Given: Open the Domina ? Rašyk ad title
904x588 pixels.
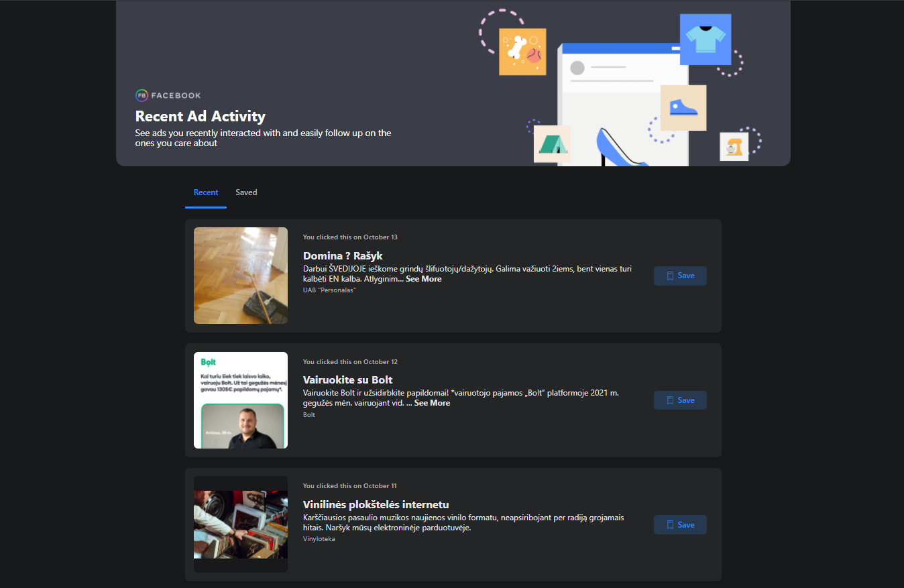Looking at the screenshot, I should pos(343,256).
